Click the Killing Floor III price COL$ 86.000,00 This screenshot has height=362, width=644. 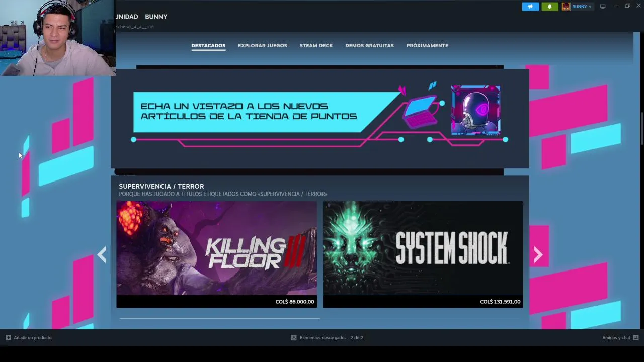click(x=295, y=302)
